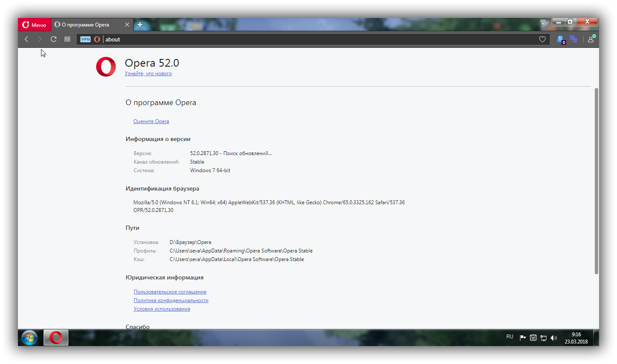Close the Opera window
The image size is (617, 364).
tap(587, 22)
